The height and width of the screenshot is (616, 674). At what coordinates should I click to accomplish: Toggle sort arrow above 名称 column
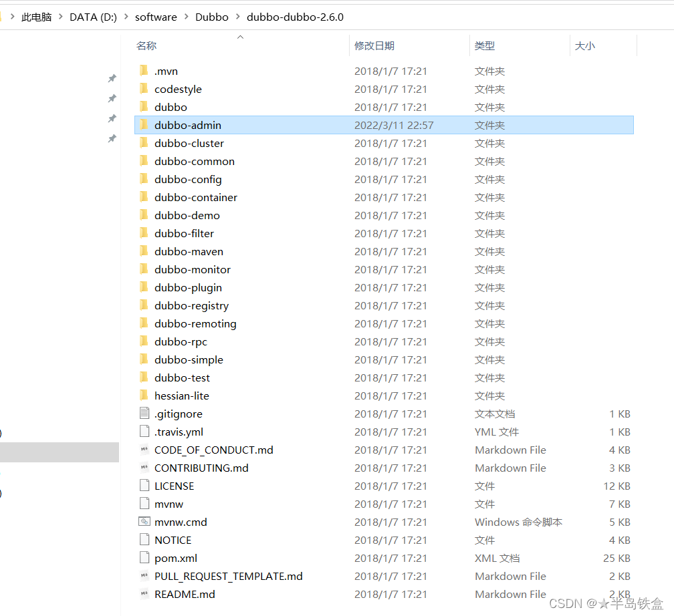(240, 37)
